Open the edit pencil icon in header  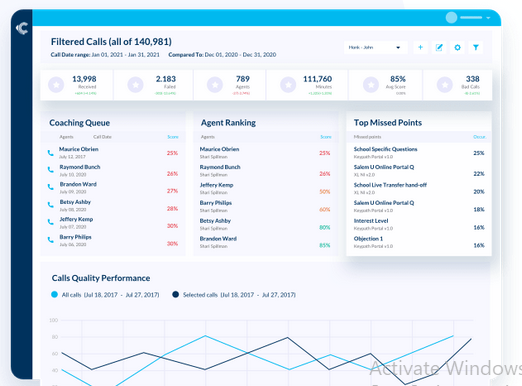pos(439,47)
